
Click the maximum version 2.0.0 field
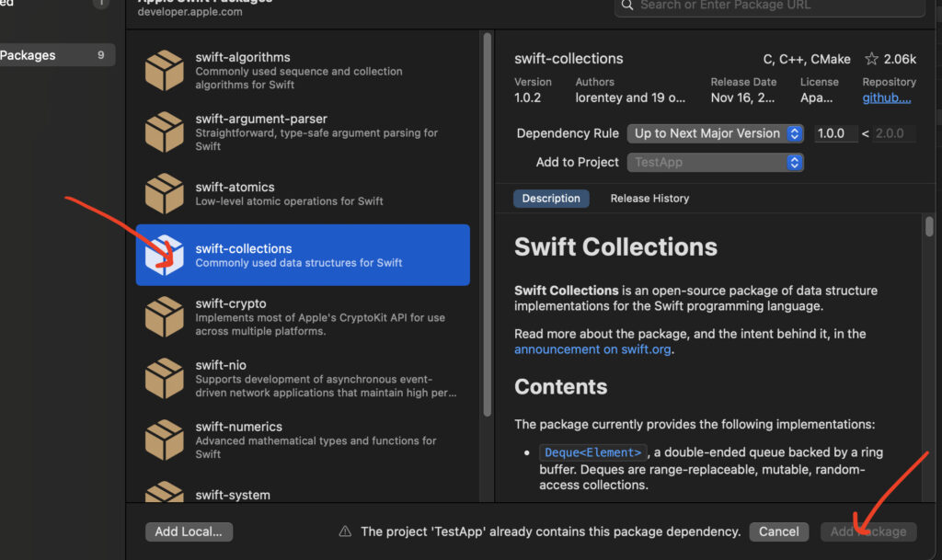(893, 133)
